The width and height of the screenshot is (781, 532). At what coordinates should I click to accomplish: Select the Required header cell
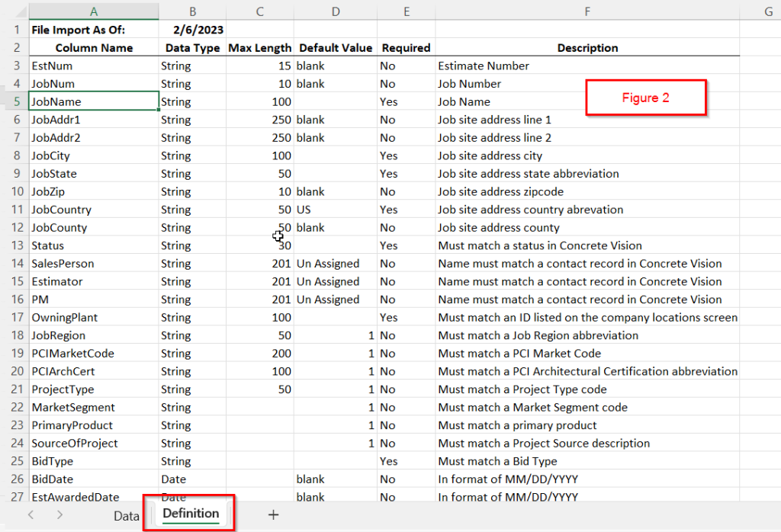coord(405,47)
